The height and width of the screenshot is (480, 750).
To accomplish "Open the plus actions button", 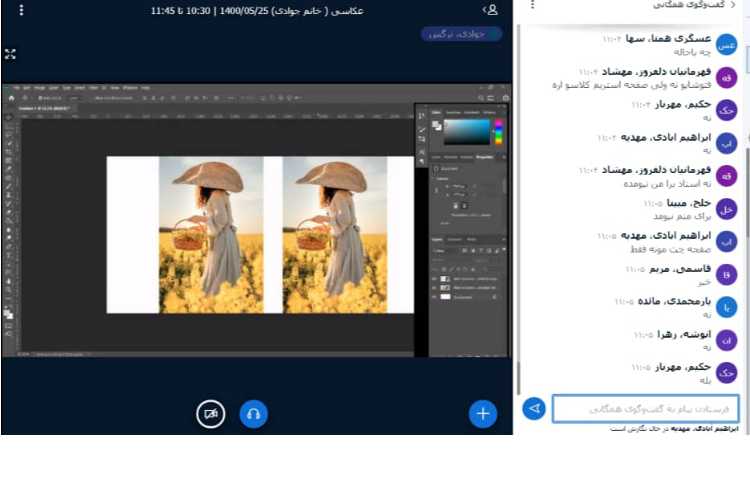I will click(x=483, y=414).
